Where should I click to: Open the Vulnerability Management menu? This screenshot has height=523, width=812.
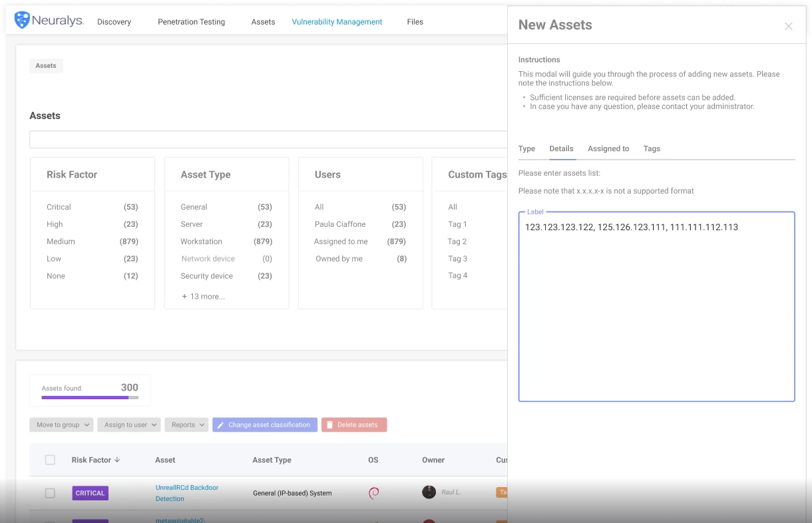(337, 22)
